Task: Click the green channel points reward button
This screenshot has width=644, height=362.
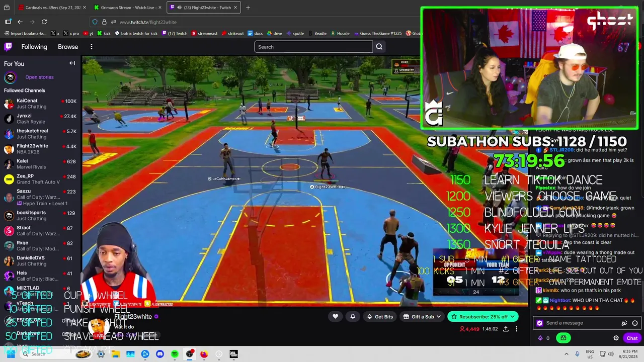Action: pyautogui.click(x=563, y=338)
